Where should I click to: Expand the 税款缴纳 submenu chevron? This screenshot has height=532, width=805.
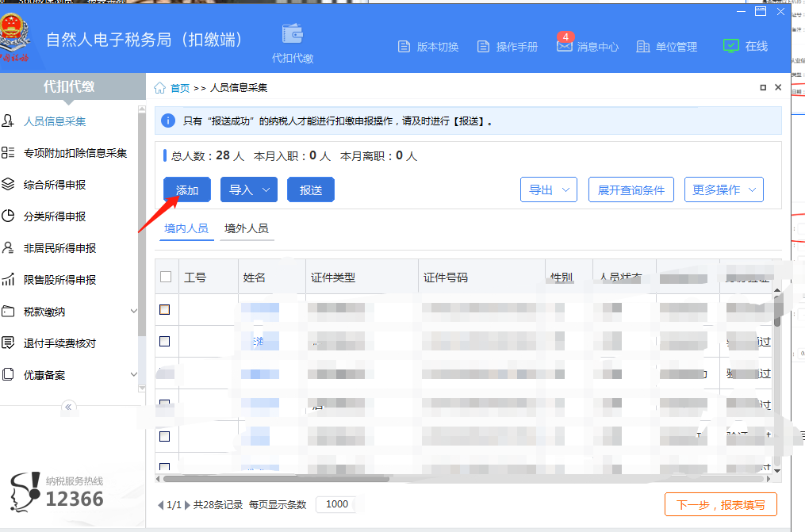[134, 312]
